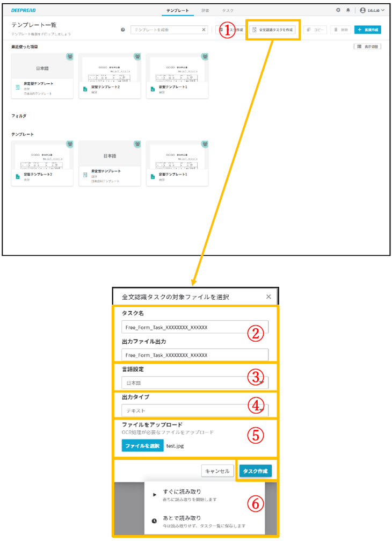Click into the タスク名 input field
Viewport: 392px width, 541px height.
coord(194,327)
